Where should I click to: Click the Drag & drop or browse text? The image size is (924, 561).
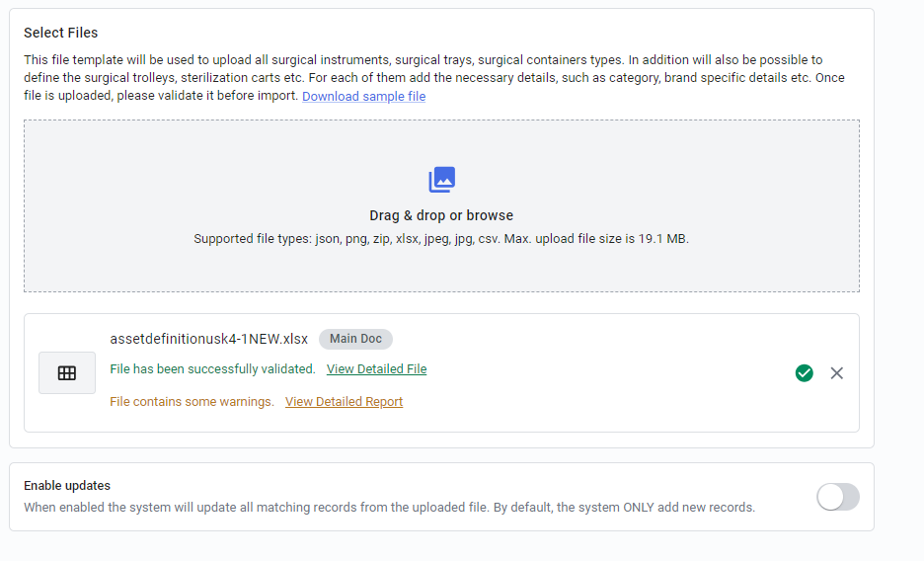tap(441, 215)
